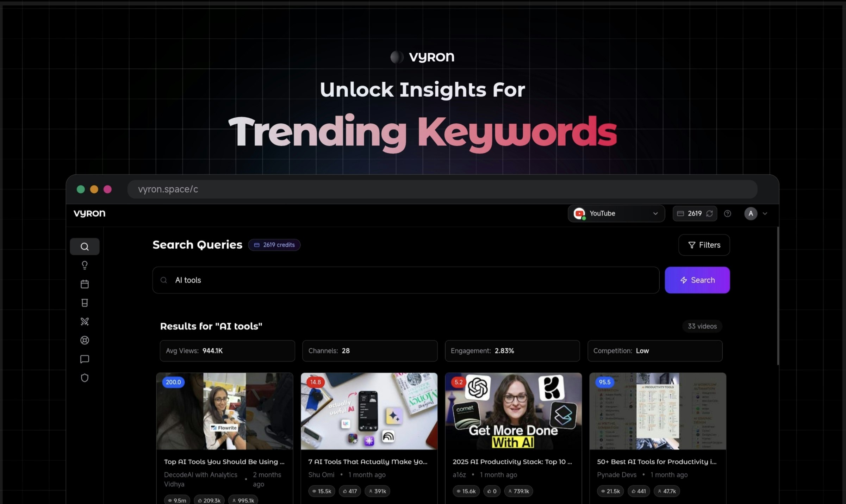Click the vyron logo in app header

[89, 213]
